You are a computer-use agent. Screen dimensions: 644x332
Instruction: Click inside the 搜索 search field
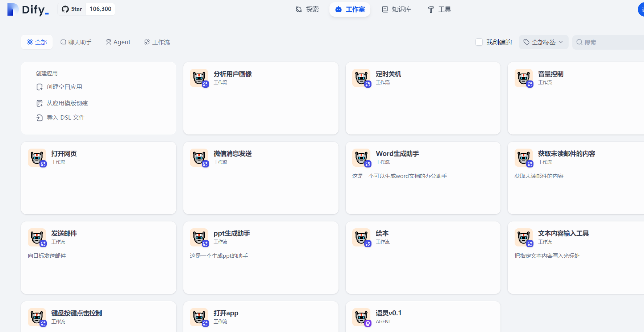tap(609, 42)
